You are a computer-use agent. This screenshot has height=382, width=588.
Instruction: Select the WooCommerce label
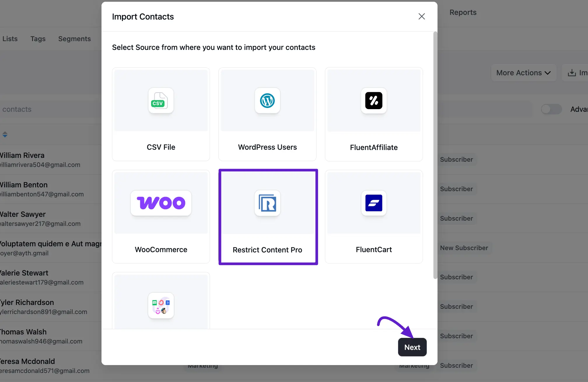pyautogui.click(x=161, y=250)
